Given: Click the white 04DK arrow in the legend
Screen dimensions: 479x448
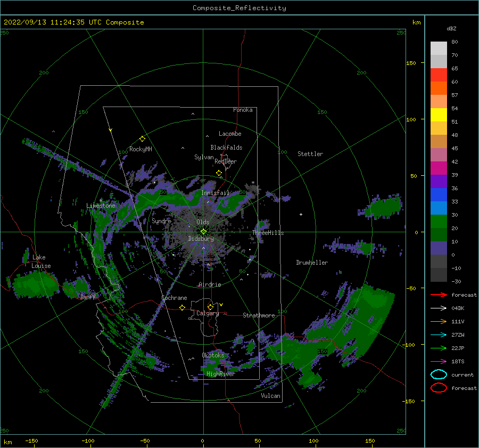Looking at the screenshot, I should 439,308.
